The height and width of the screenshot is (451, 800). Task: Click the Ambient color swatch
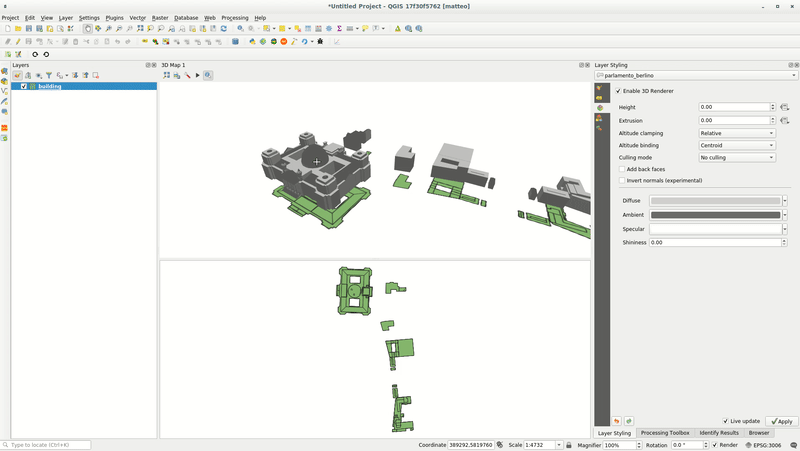tap(714, 215)
